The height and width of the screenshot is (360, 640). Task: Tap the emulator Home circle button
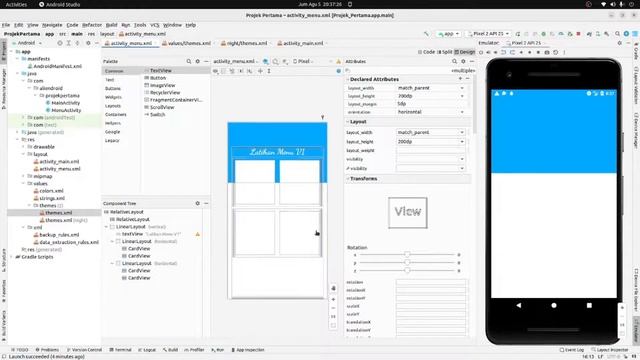[554, 305]
